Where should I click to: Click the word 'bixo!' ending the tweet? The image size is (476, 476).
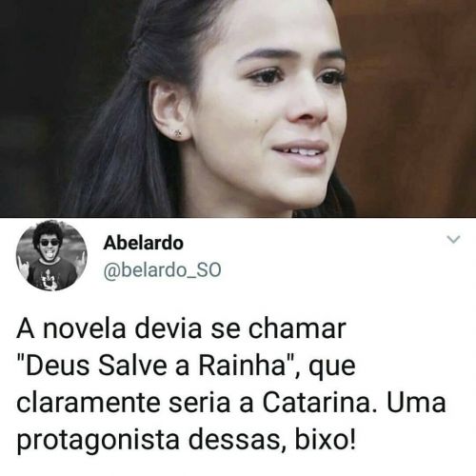[326, 440]
